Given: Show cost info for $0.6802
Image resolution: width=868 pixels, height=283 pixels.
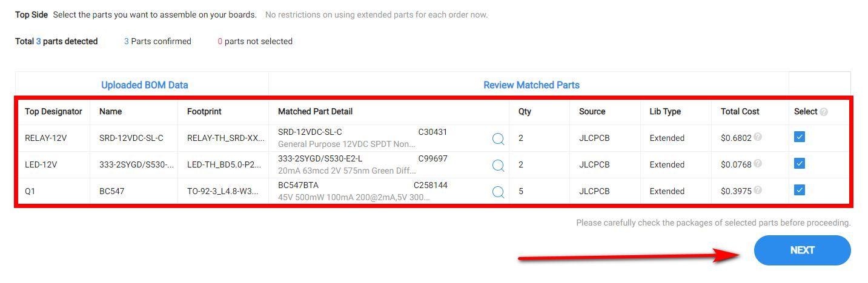Looking at the screenshot, I should [758, 137].
